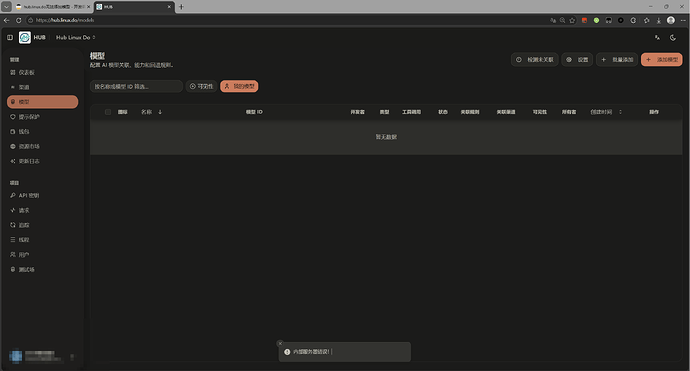Switch to the first browser tab about hub.linux.do
This screenshot has height=371, width=690.
[x=52, y=7]
